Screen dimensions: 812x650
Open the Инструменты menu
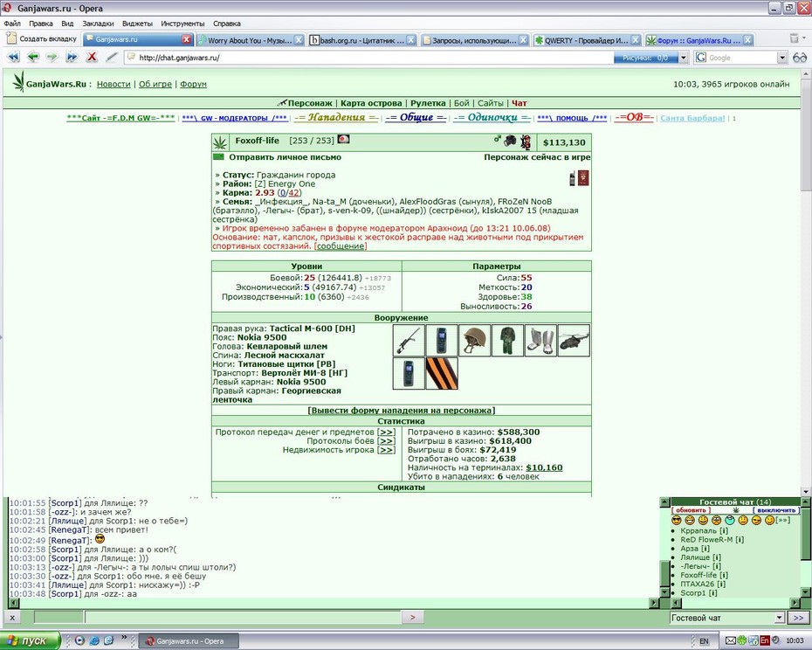click(x=182, y=24)
